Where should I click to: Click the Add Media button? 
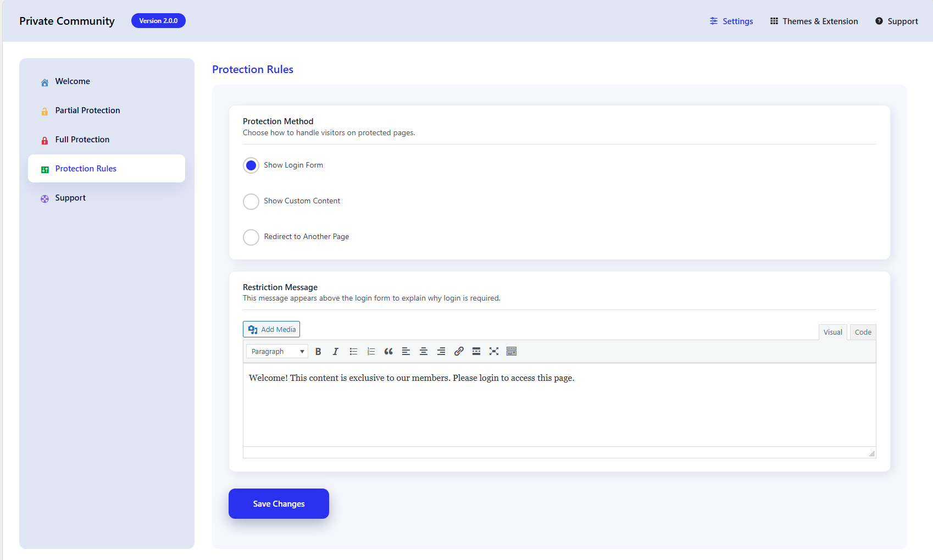(271, 329)
